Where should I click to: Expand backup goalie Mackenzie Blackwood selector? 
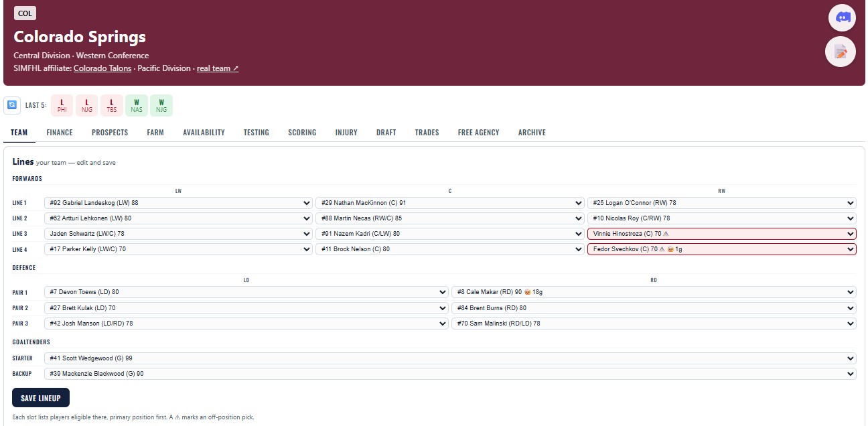point(450,374)
